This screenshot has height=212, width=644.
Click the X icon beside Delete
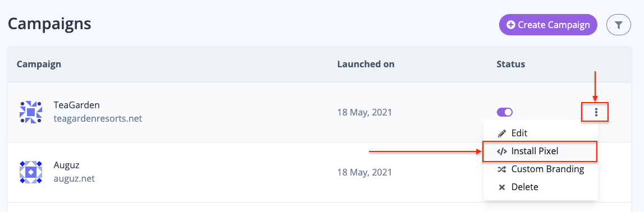tap(501, 187)
